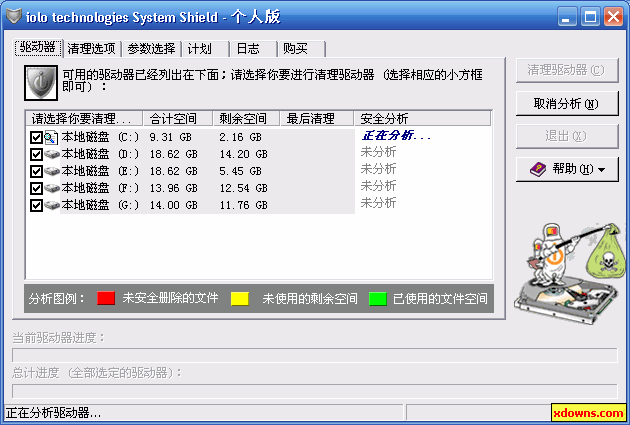630x425 pixels.
Task: Switch to the 购买 tab
Action: [x=301, y=49]
